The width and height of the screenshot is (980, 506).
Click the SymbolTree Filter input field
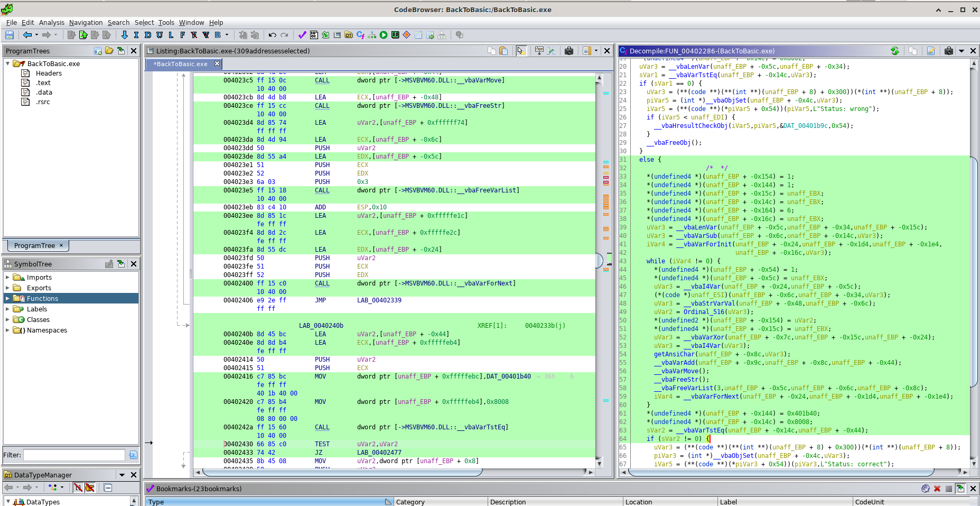74,455
